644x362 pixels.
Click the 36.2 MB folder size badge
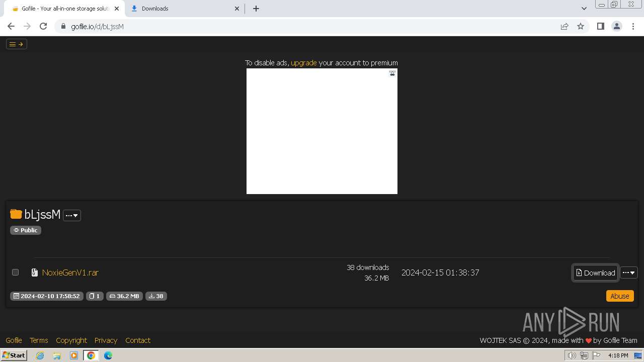124,296
